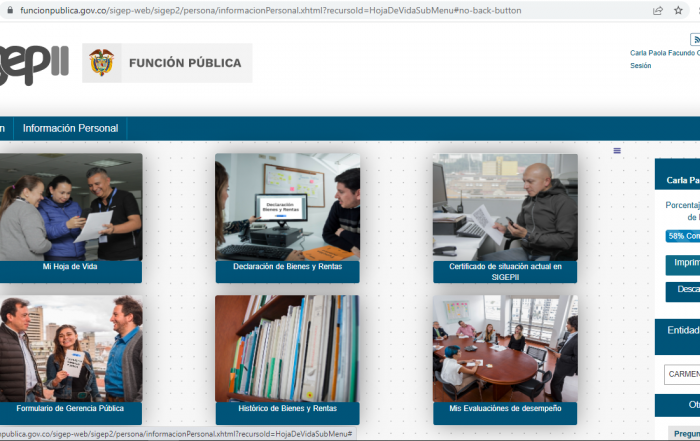Bookmark this page with the star icon
The height and width of the screenshot is (441, 700).
(x=678, y=10)
